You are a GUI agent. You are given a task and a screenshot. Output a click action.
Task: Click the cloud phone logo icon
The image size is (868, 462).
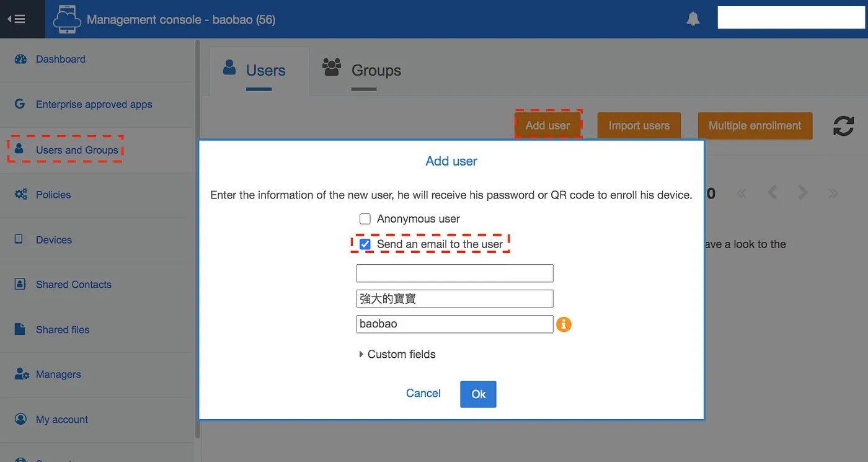[x=67, y=19]
